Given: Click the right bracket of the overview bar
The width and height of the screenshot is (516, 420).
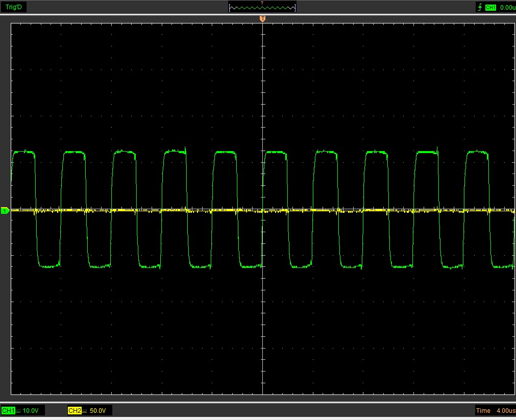Looking at the screenshot, I should [x=295, y=8].
